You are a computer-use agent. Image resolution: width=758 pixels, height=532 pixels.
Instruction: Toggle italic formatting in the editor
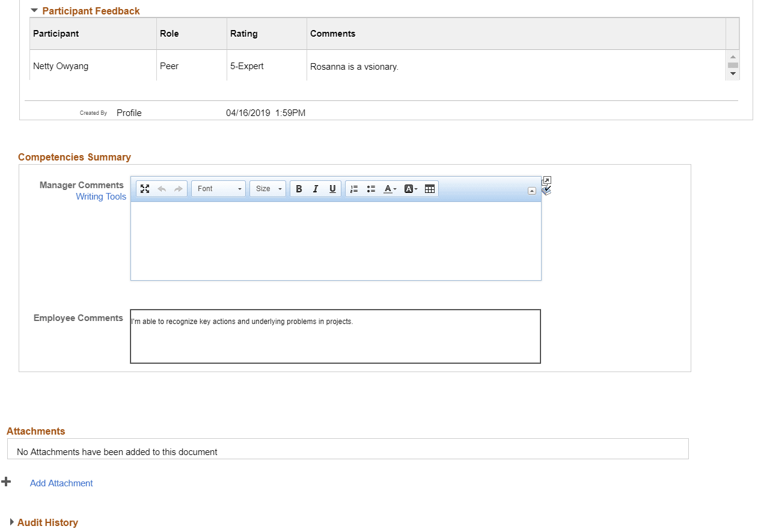(x=316, y=188)
